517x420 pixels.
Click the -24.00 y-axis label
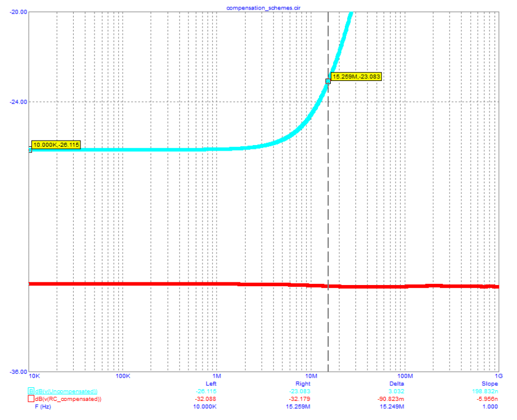click(x=17, y=102)
